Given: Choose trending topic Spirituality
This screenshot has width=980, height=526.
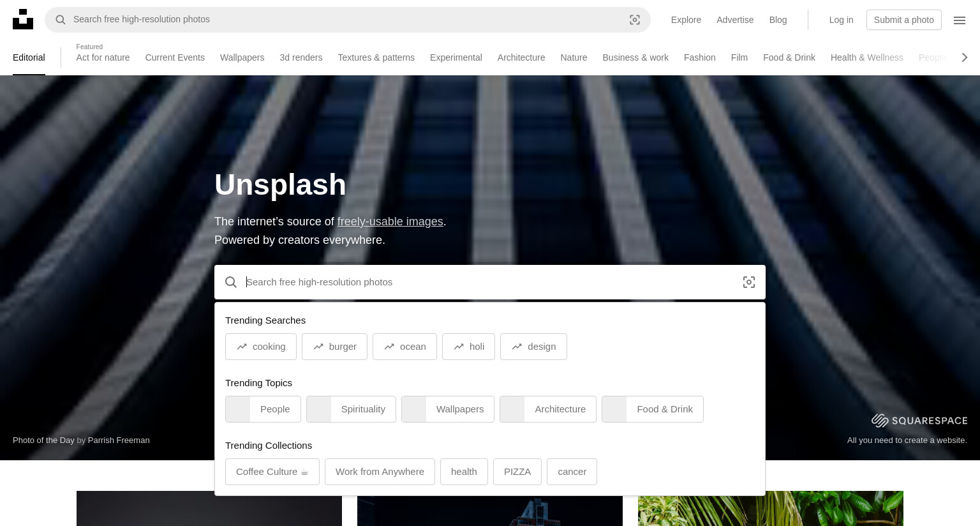Looking at the screenshot, I should tap(351, 409).
